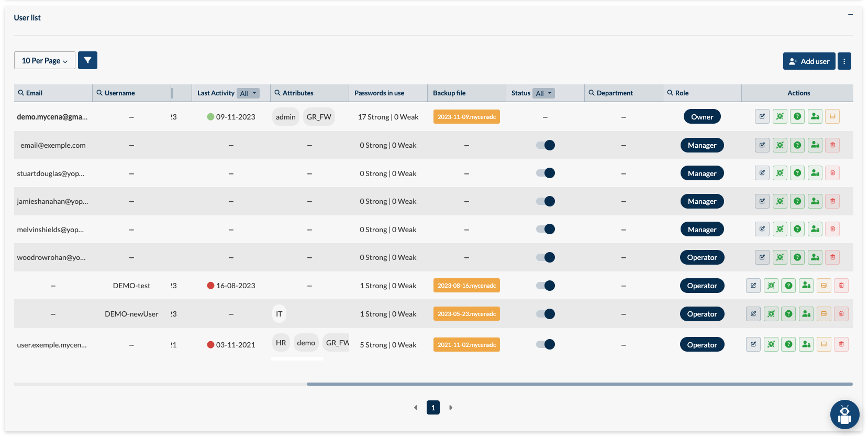
Task: Open the Last Activity All filter dropdown
Action: point(248,93)
